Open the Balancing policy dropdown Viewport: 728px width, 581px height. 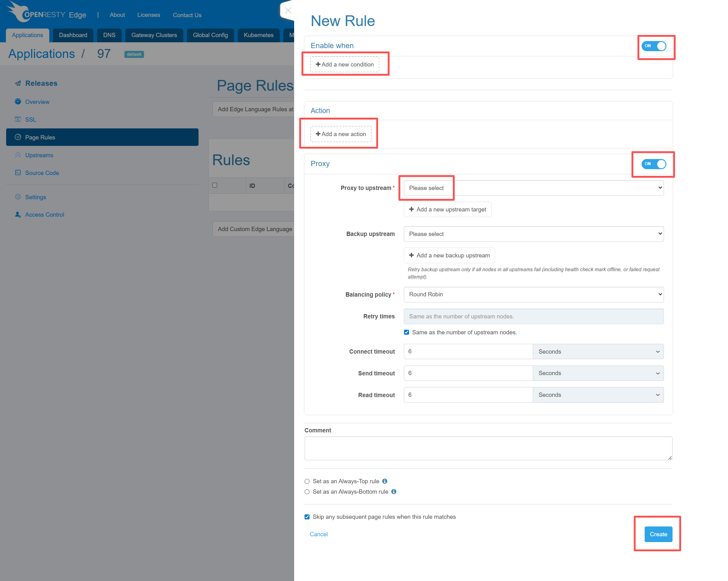pyautogui.click(x=533, y=294)
